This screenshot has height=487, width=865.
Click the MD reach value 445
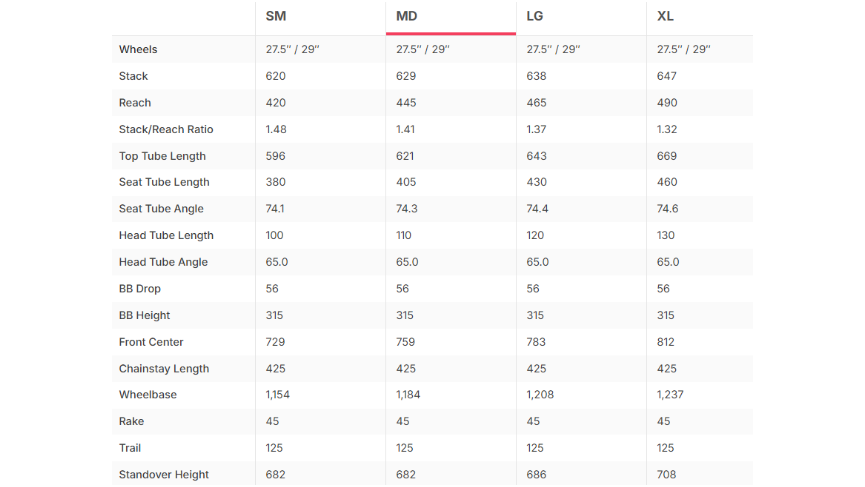pyautogui.click(x=406, y=103)
